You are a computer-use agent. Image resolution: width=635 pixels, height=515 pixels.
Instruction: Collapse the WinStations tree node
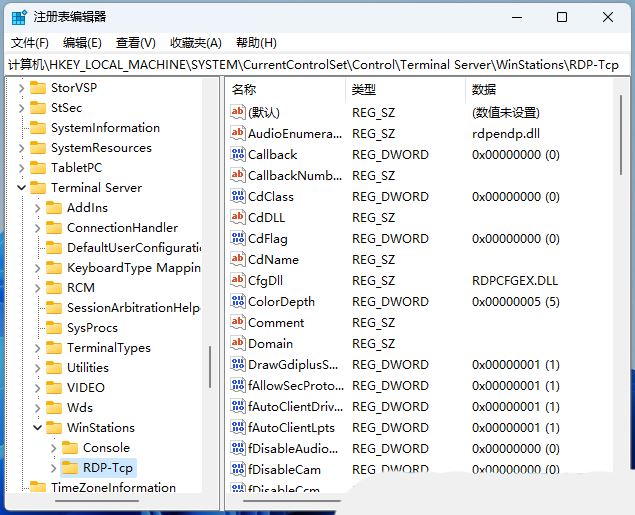38,428
